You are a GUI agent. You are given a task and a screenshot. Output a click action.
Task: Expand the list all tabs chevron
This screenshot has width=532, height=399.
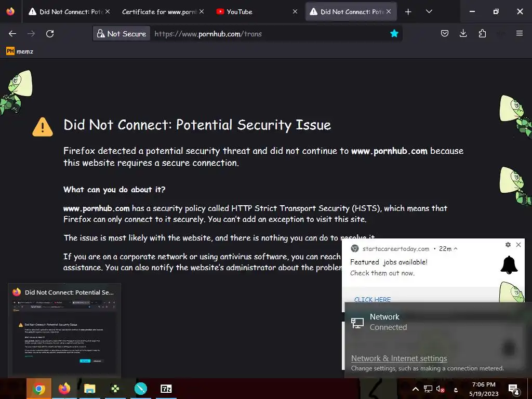click(x=429, y=11)
